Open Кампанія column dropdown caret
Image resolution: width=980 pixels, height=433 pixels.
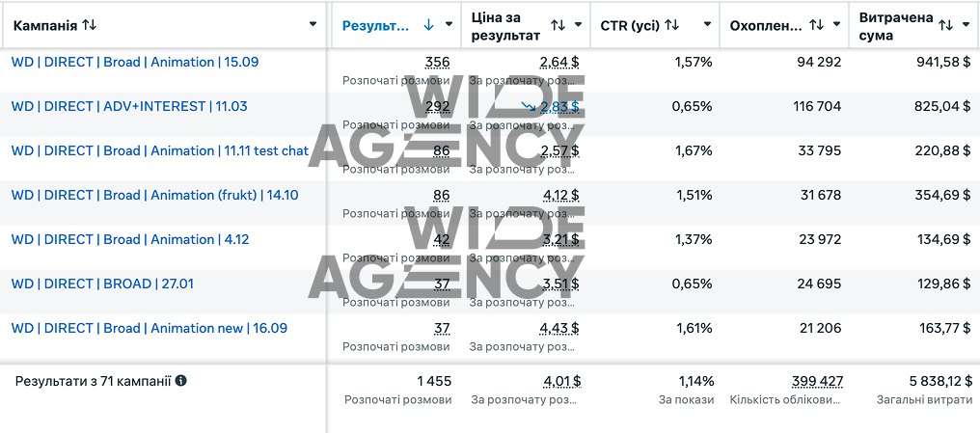pos(313,25)
